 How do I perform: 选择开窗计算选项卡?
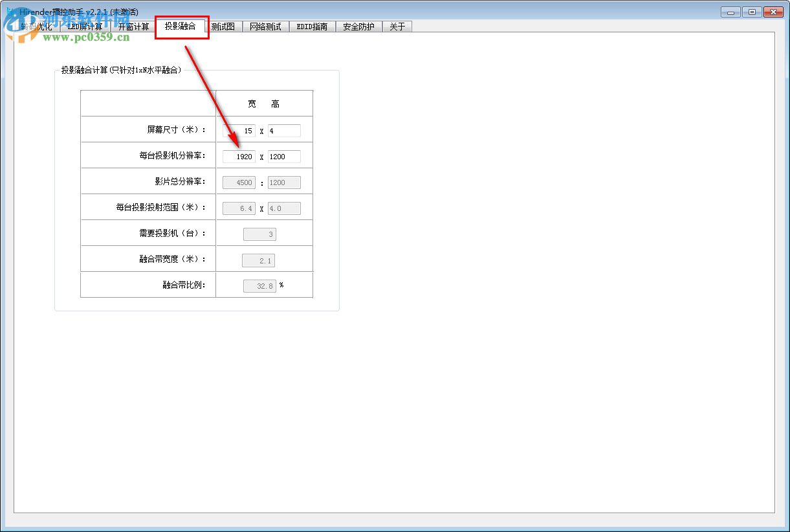tap(133, 27)
